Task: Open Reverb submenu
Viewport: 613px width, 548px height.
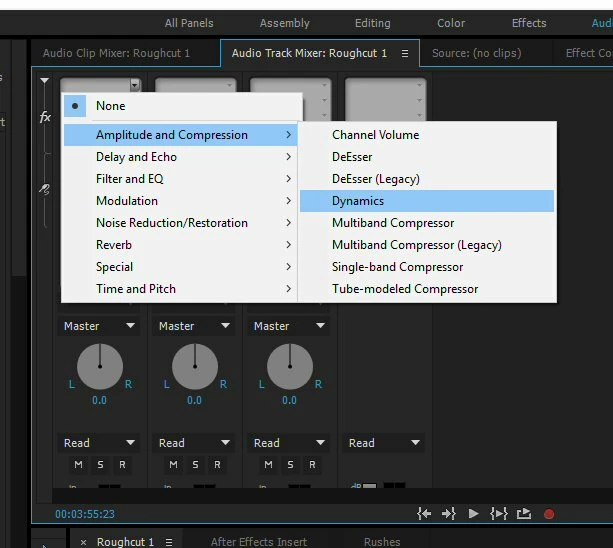Action: pos(181,245)
